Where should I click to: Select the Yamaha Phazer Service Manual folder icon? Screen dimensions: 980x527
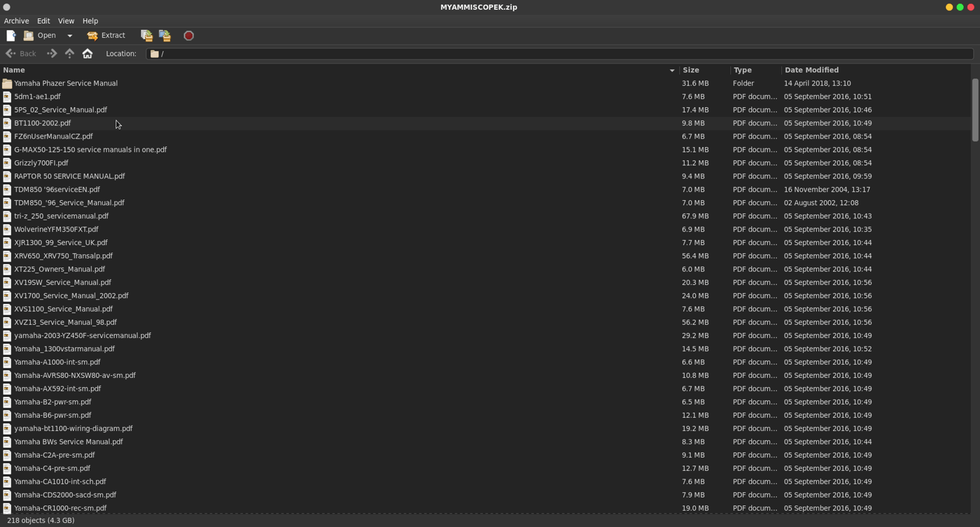[7, 84]
